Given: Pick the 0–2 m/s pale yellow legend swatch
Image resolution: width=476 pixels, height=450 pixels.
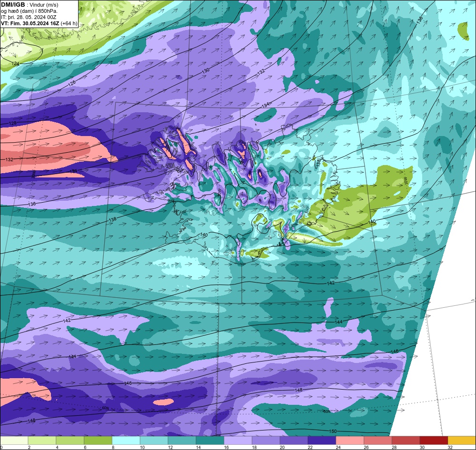Looking at the screenshot, I should pyautogui.click(x=14, y=440).
